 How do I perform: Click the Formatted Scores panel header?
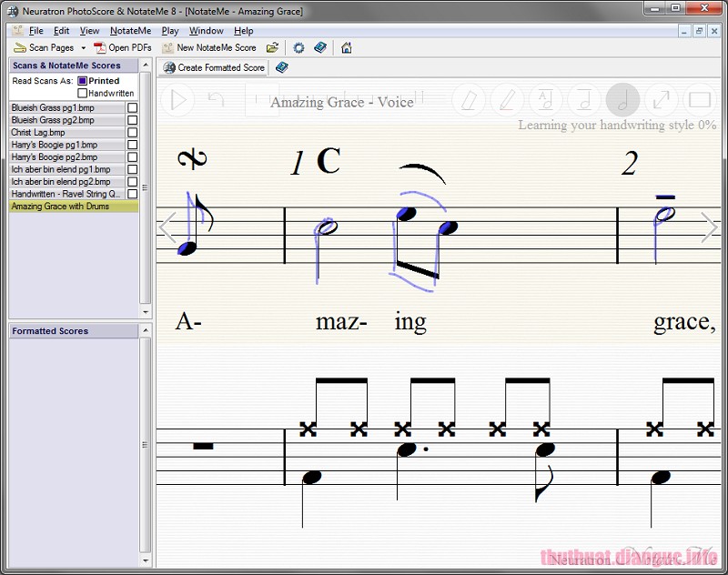pos(74,331)
